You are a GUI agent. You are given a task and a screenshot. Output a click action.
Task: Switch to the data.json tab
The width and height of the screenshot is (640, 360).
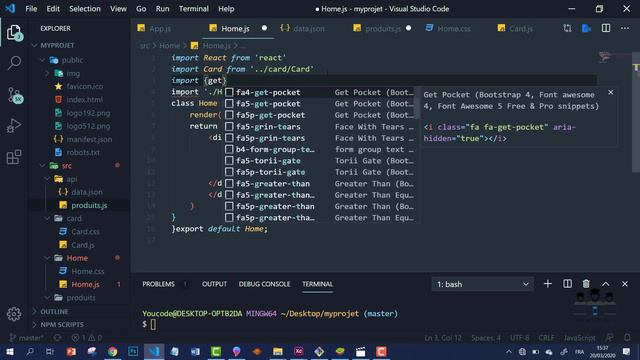coord(309,29)
